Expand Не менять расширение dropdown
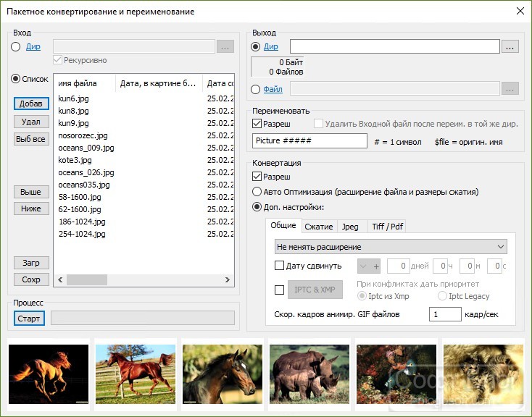 coord(391,247)
